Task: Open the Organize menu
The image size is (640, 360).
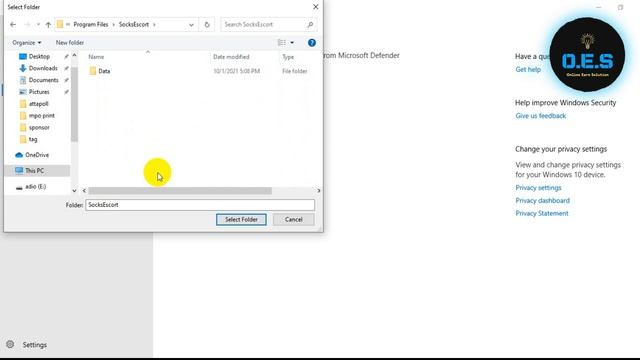Action: [27, 42]
